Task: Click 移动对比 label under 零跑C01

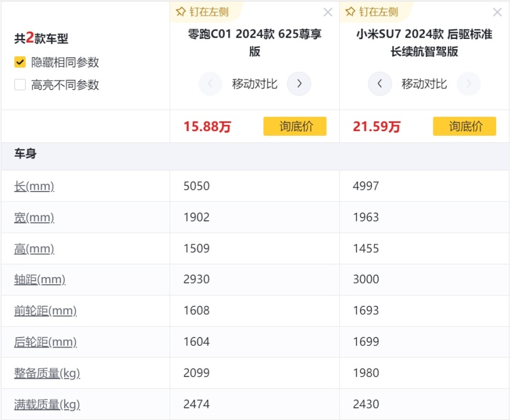Action: tap(254, 84)
